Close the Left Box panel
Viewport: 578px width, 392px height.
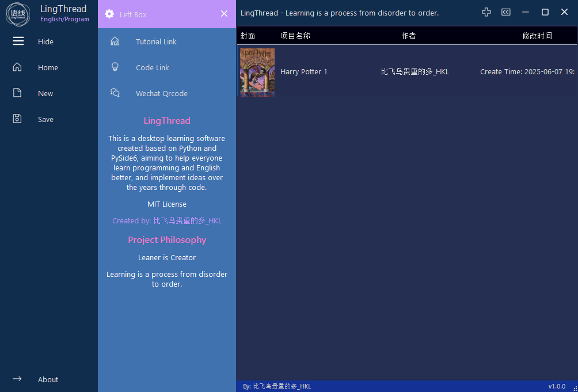[224, 14]
